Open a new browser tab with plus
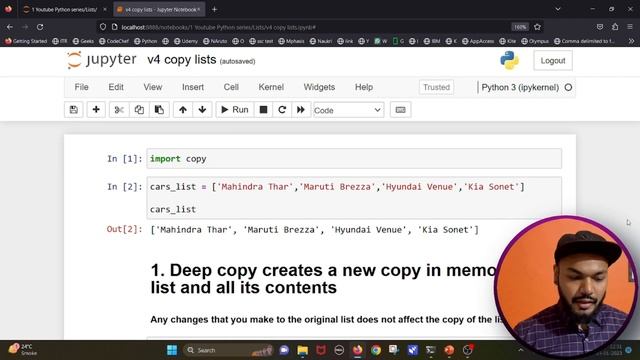Screen dimensions: 640x360 [x=214, y=9]
